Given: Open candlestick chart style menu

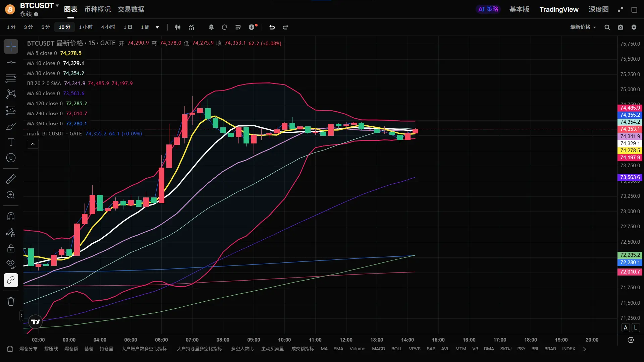Looking at the screenshot, I should pos(178,27).
